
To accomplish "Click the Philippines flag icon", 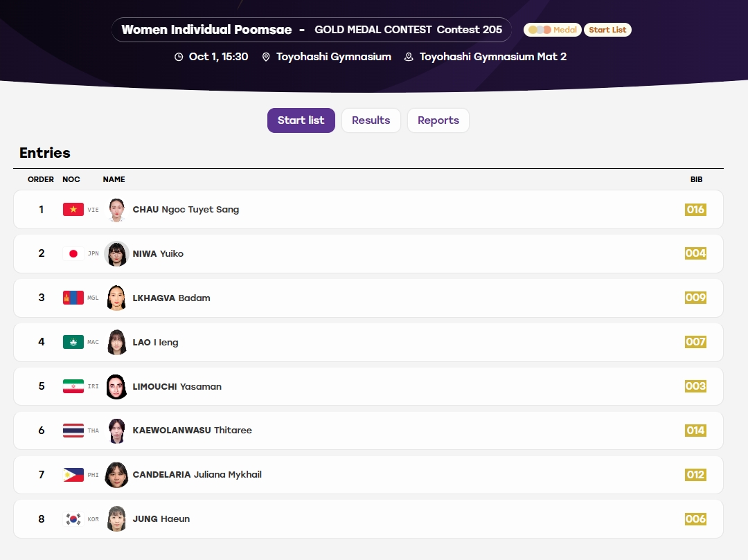I will (x=73, y=475).
